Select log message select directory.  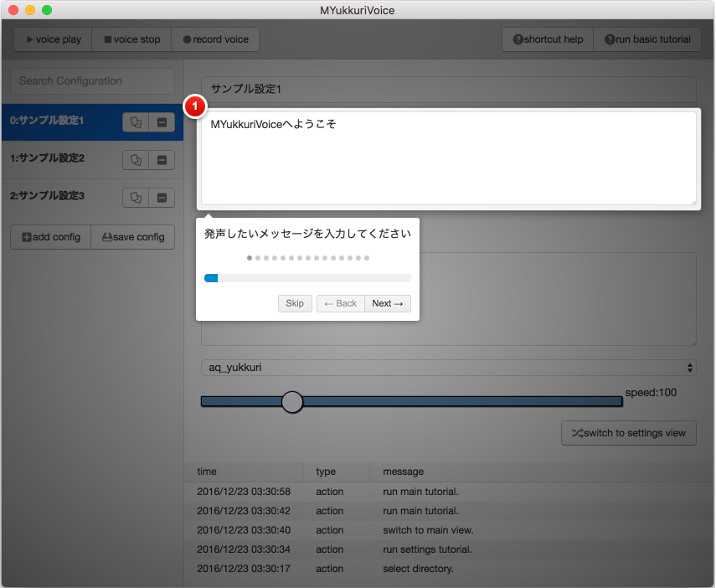(418, 569)
